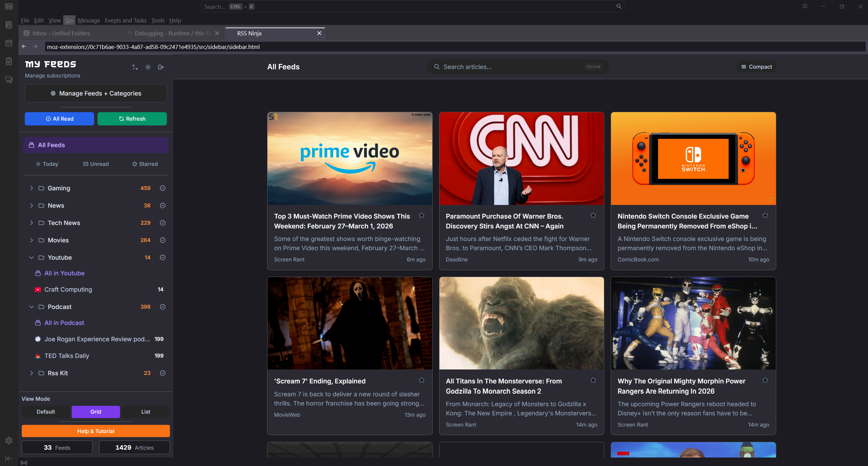The height and width of the screenshot is (466, 868).
Task: Expand the Rss Kit folder
Action: pos(31,373)
